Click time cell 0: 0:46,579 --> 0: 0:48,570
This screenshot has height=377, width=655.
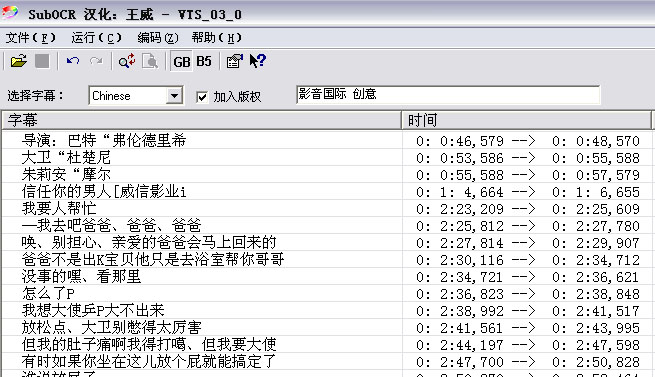point(528,141)
